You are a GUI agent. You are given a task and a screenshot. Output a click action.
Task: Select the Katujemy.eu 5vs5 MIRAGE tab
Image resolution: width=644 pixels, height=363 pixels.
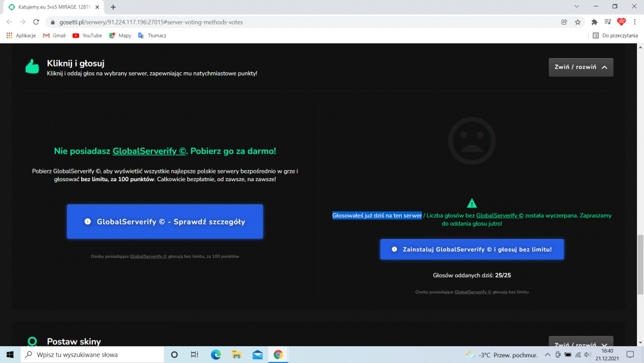(x=53, y=7)
